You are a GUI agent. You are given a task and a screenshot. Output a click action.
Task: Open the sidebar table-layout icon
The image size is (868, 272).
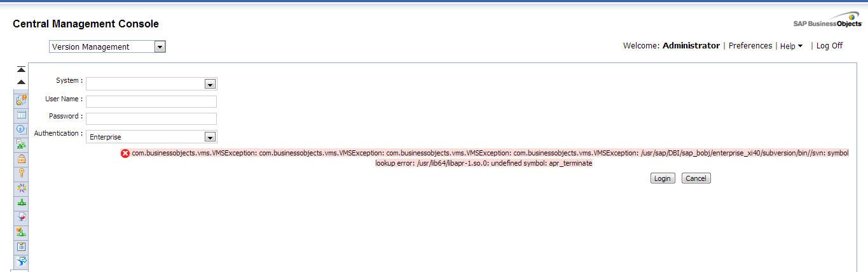click(21, 115)
